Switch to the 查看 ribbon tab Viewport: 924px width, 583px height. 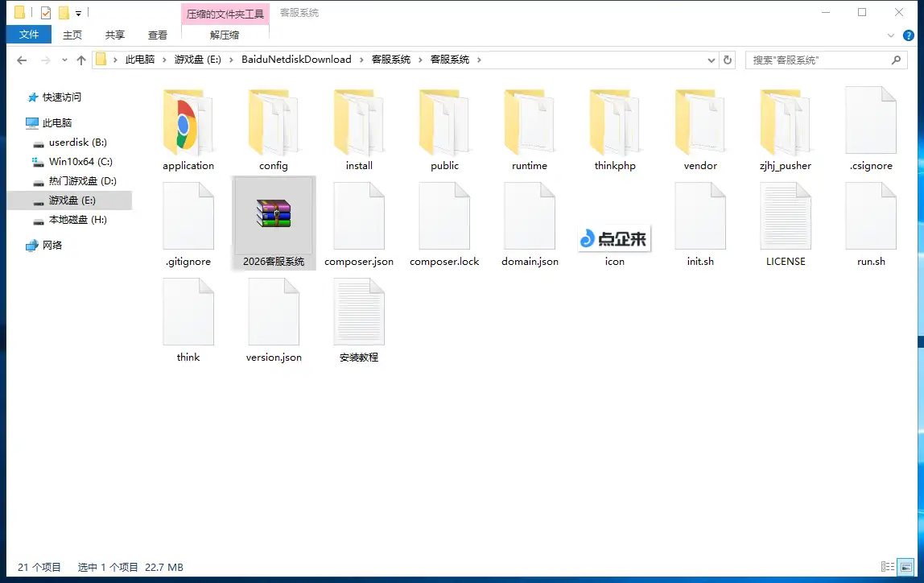157,35
